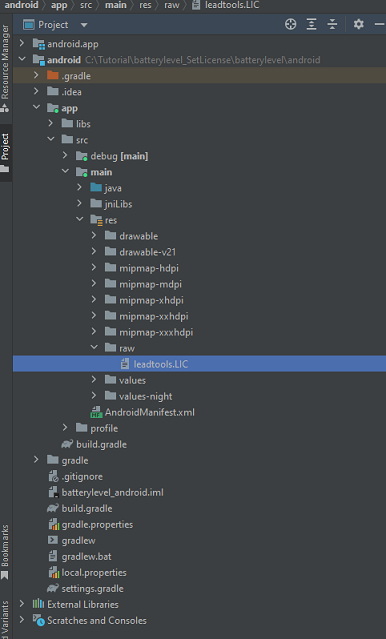
Task: Open Project panel settings gear
Action: click(x=358, y=24)
